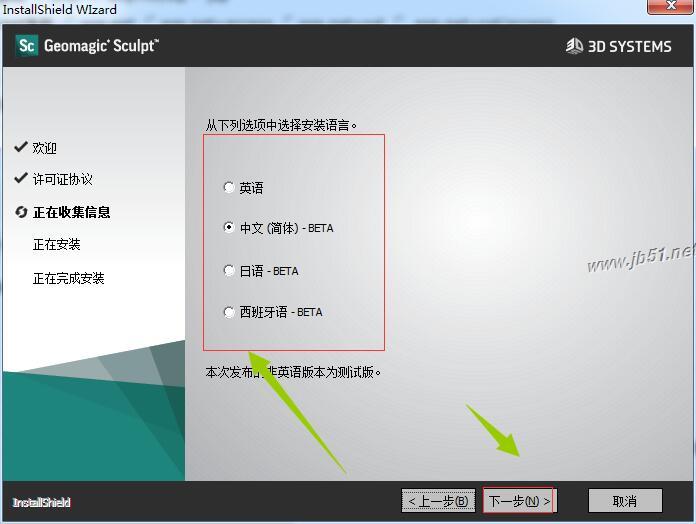Click the 欢迎 step text

point(44,148)
